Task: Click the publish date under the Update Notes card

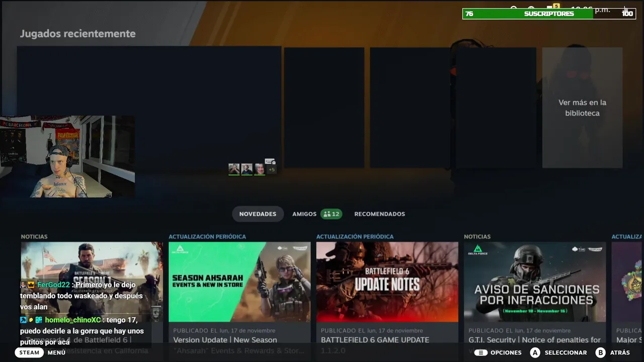Action: pos(372,330)
